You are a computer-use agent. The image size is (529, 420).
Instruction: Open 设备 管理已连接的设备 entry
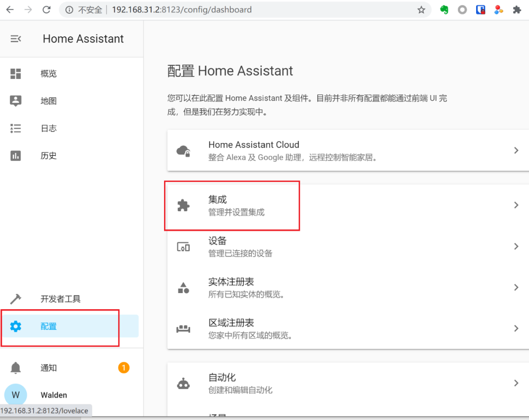pos(348,247)
